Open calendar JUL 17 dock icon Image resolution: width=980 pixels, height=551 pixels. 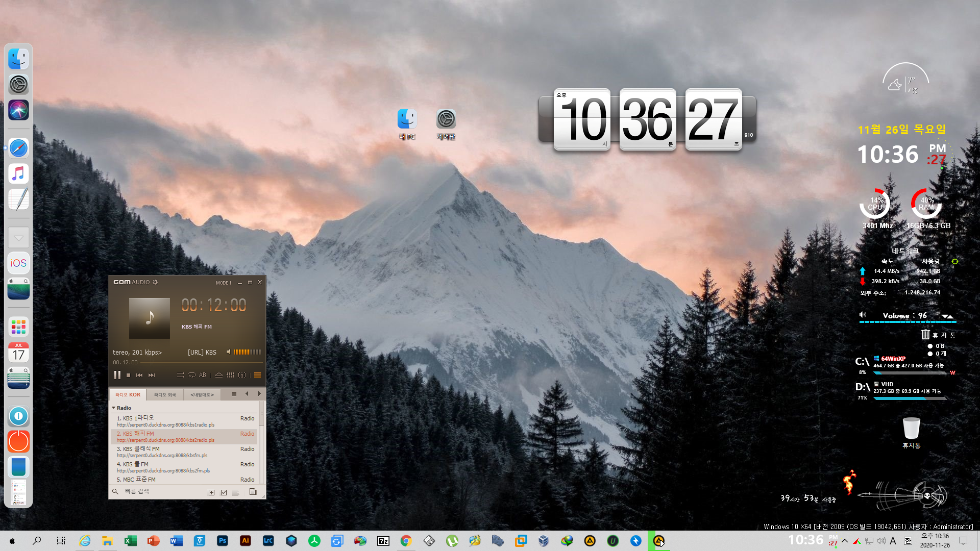(x=18, y=352)
